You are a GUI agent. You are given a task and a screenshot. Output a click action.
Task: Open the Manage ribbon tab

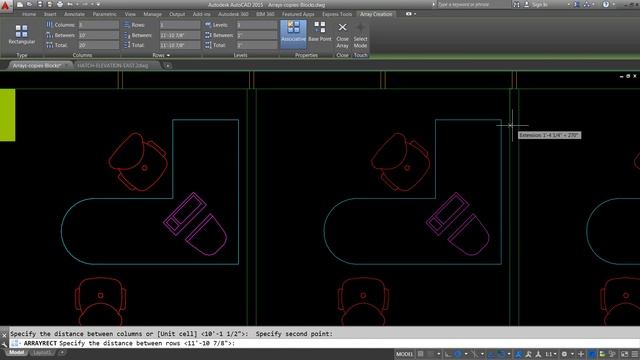point(152,14)
